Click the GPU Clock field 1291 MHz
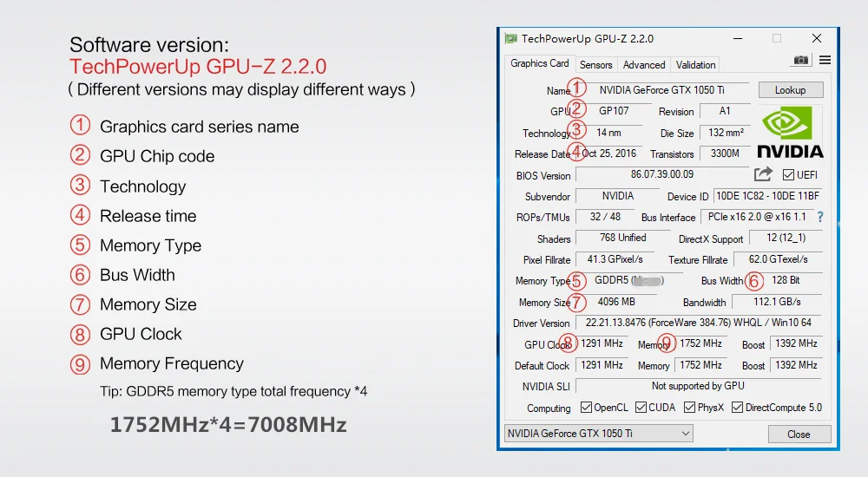The height and width of the screenshot is (477, 868). 602,343
